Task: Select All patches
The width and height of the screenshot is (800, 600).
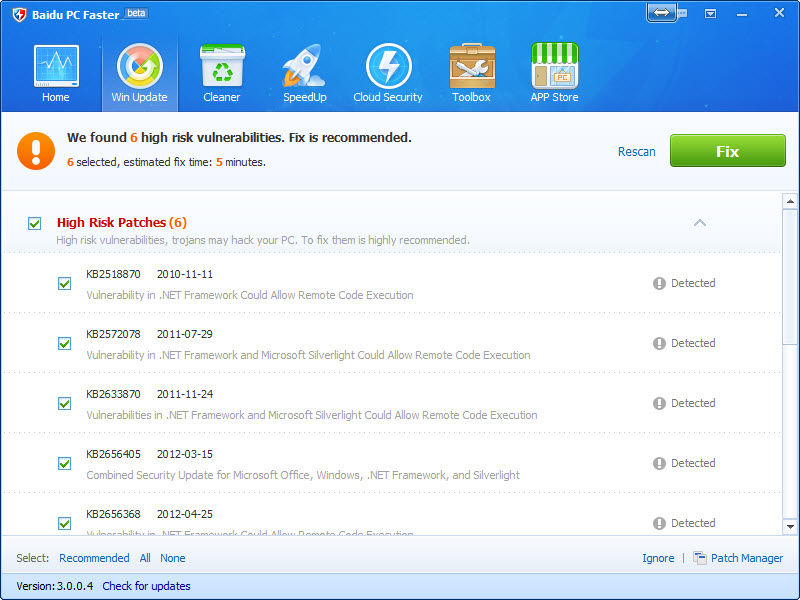Action: [x=145, y=558]
